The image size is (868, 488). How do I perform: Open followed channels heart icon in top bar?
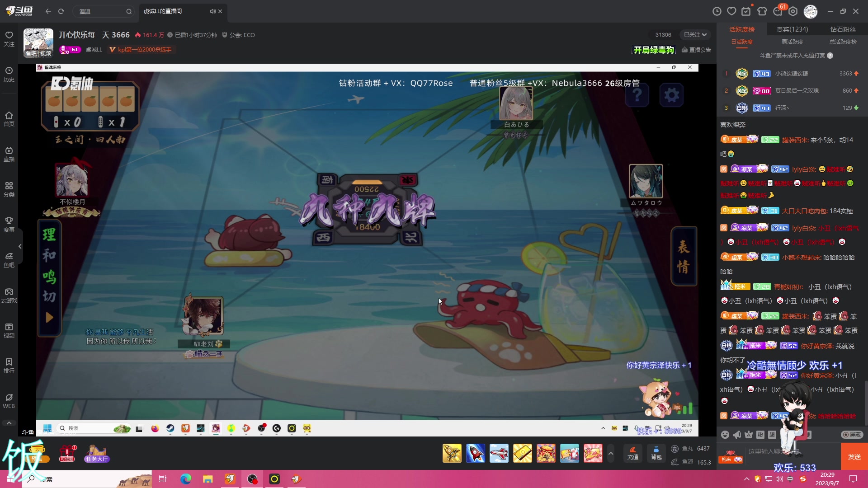pos(731,11)
